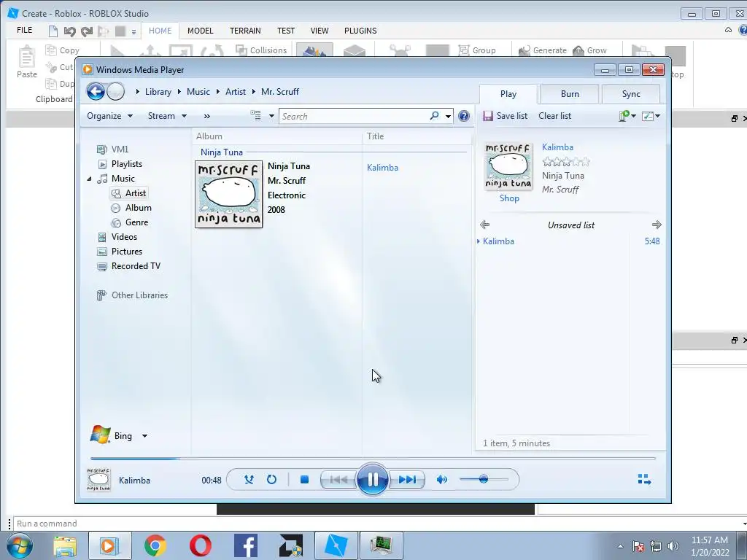Skip to next track

(x=407, y=480)
